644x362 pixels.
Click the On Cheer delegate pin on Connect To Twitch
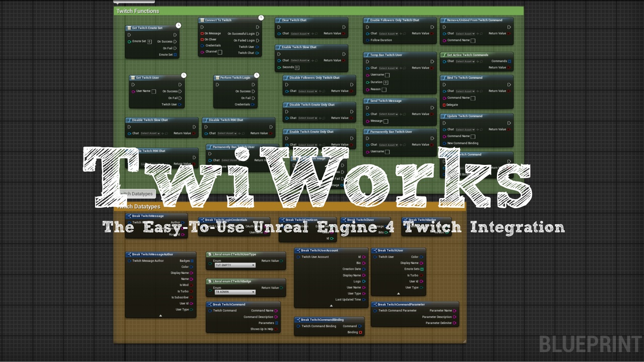202,39
